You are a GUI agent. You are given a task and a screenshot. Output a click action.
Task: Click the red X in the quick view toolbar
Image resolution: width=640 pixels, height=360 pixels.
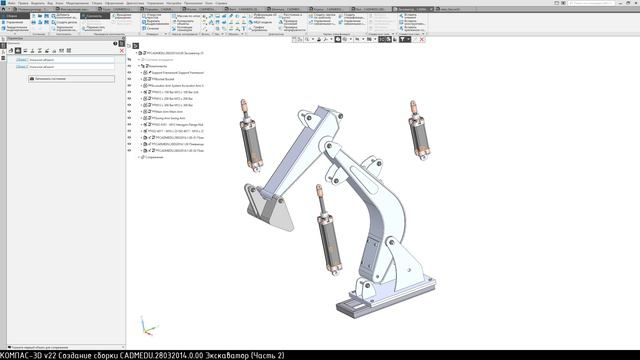(422, 39)
